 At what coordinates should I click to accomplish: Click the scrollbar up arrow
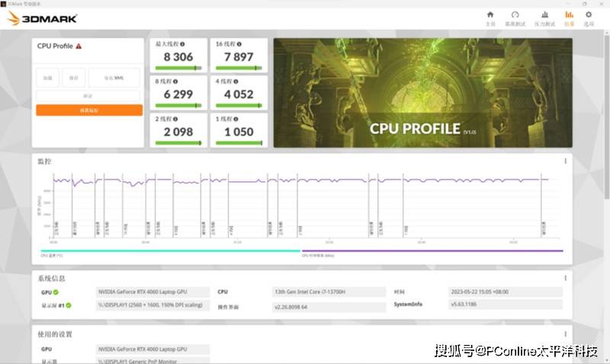[606, 34]
